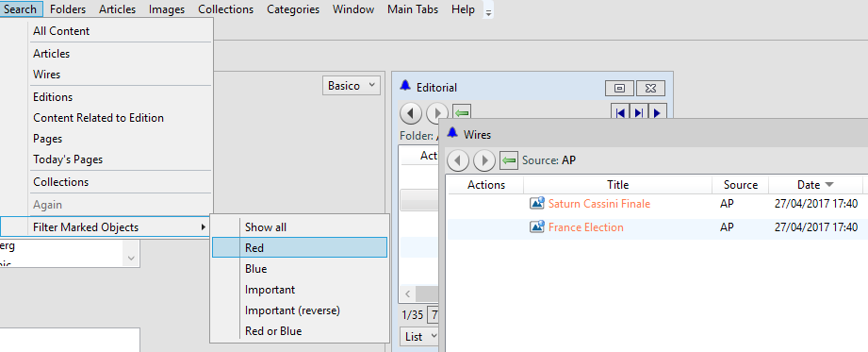The width and height of the screenshot is (868, 352).
Task: Jump to last item in Editorial
Action: tap(639, 113)
